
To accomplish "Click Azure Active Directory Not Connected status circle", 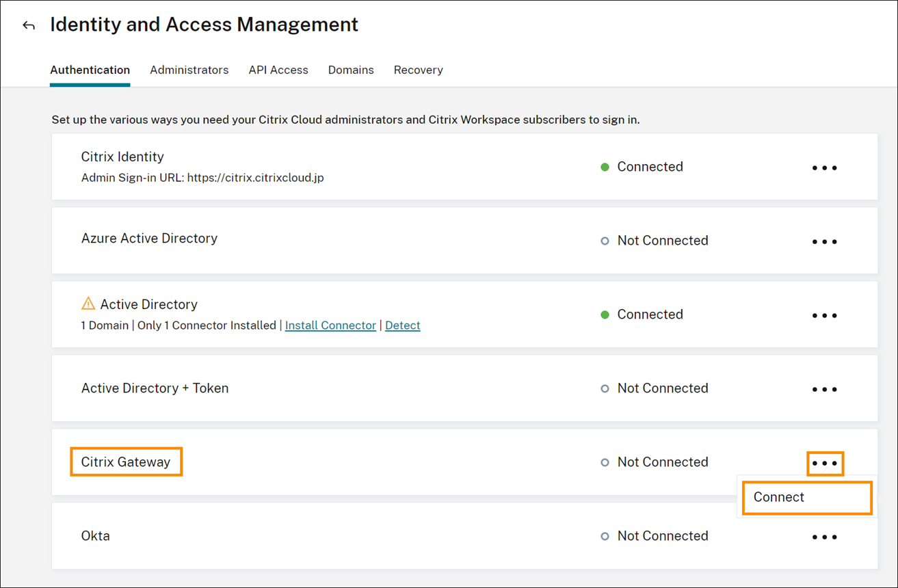I will (x=605, y=241).
